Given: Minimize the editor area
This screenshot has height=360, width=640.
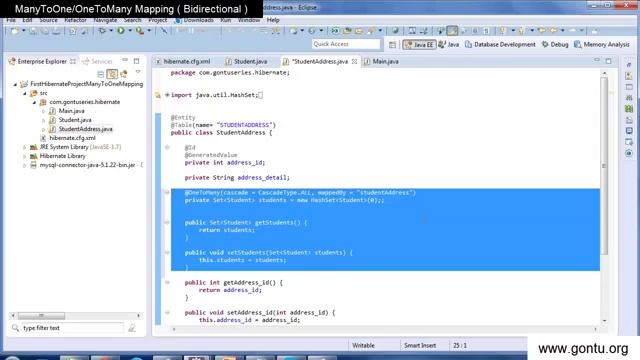Looking at the screenshot, I should (597, 60).
